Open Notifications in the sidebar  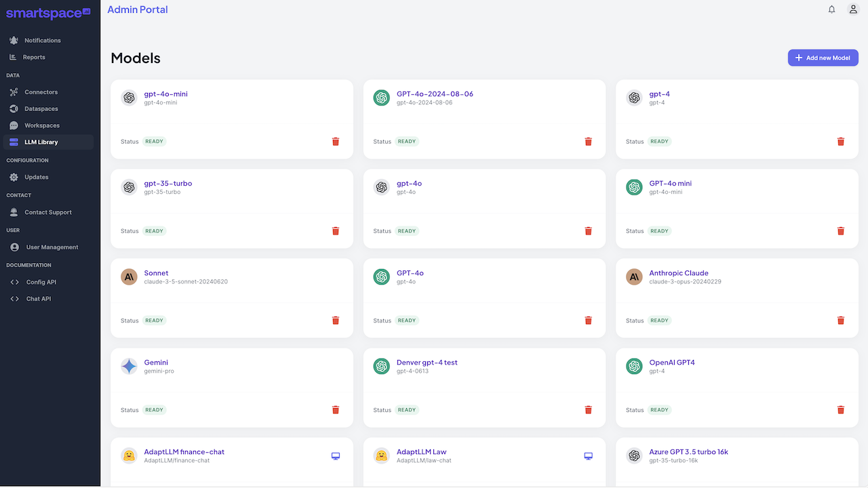click(49, 41)
